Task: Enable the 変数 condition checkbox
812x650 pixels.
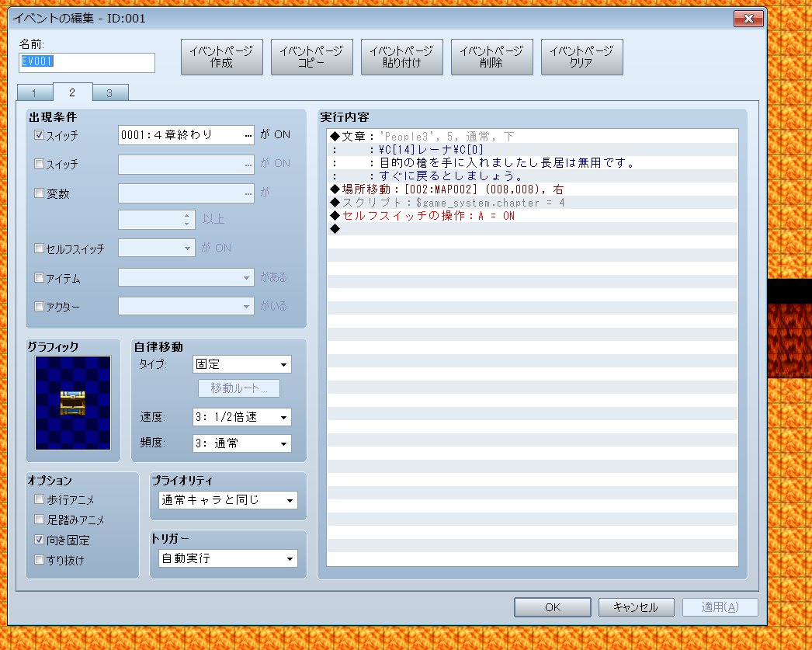Action: pyautogui.click(x=40, y=193)
